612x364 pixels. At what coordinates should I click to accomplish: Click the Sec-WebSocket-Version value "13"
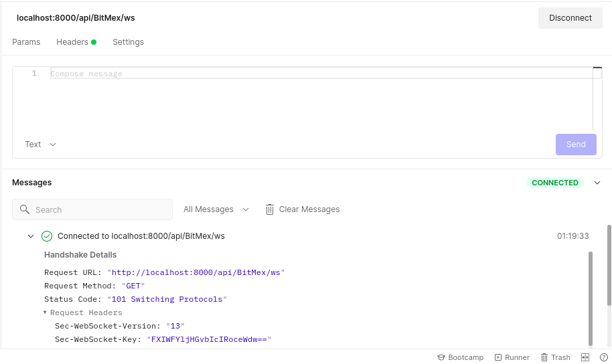pos(175,326)
